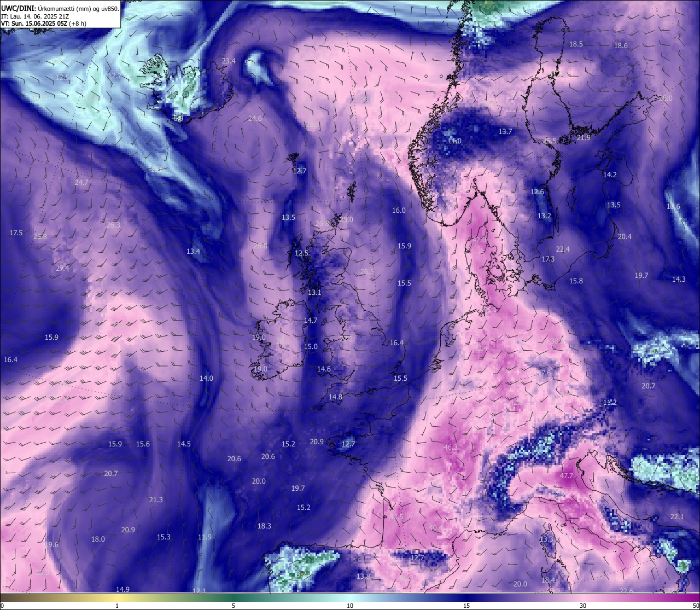Viewport: 700px width, 610px height.
Task: Click the 21.9 value near the Gulf of Finland
Action: tap(584, 137)
